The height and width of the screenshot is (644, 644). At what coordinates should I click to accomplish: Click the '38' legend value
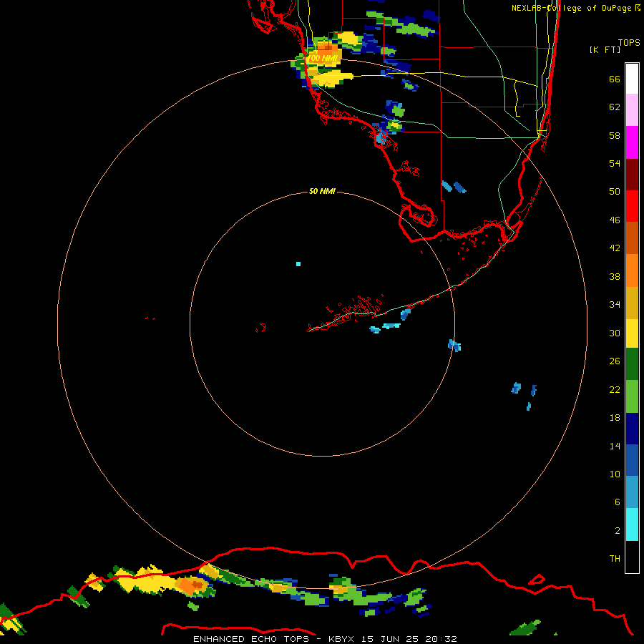pos(615,276)
